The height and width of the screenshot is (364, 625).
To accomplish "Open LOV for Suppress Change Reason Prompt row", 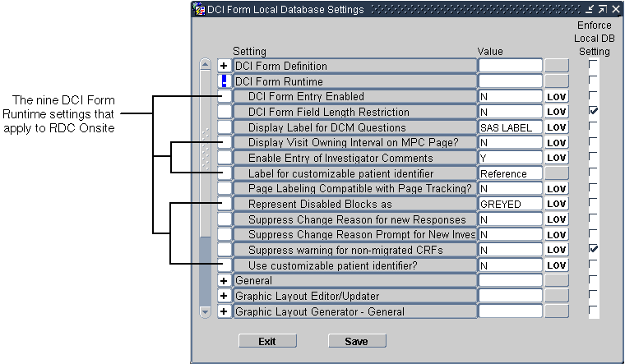I will pyautogui.click(x=557, y=234).
